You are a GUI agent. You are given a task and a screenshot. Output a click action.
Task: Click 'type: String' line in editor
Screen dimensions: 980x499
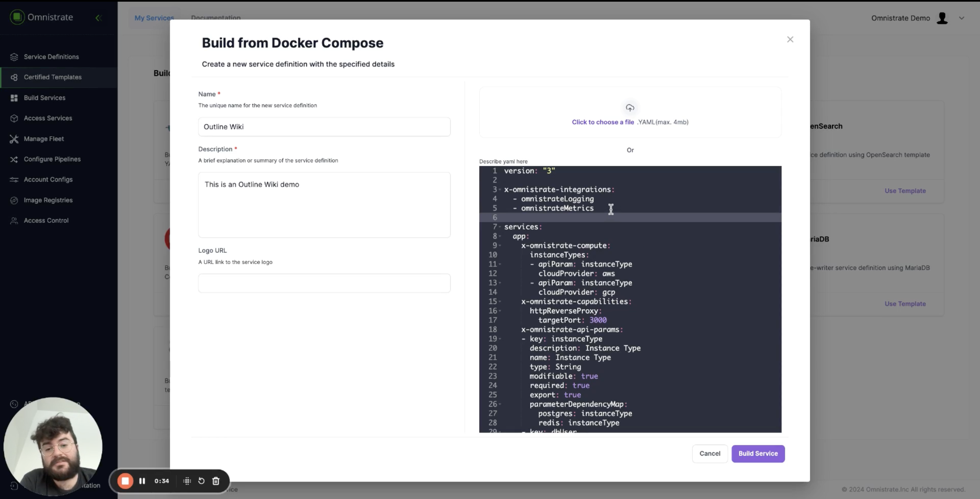555,367
